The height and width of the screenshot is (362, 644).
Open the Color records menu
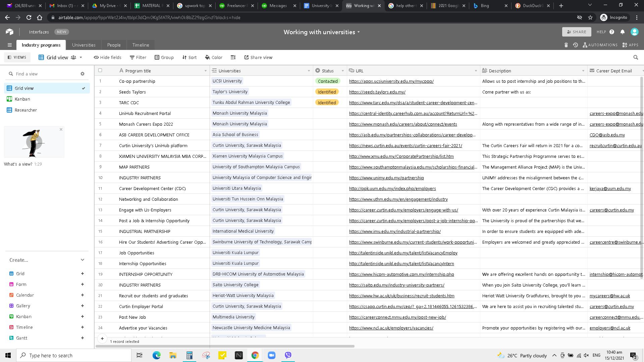point(214,57)
